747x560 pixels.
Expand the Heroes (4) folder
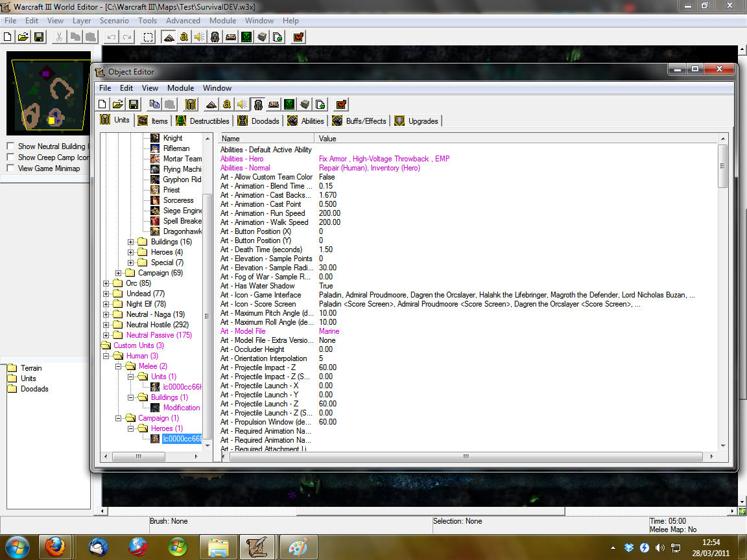[x=130, y=252]
